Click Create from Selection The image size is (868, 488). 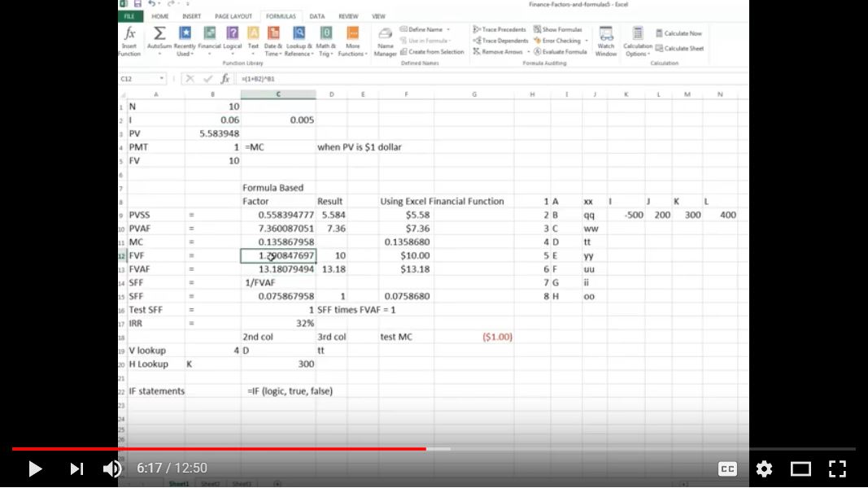click(431, 50)
